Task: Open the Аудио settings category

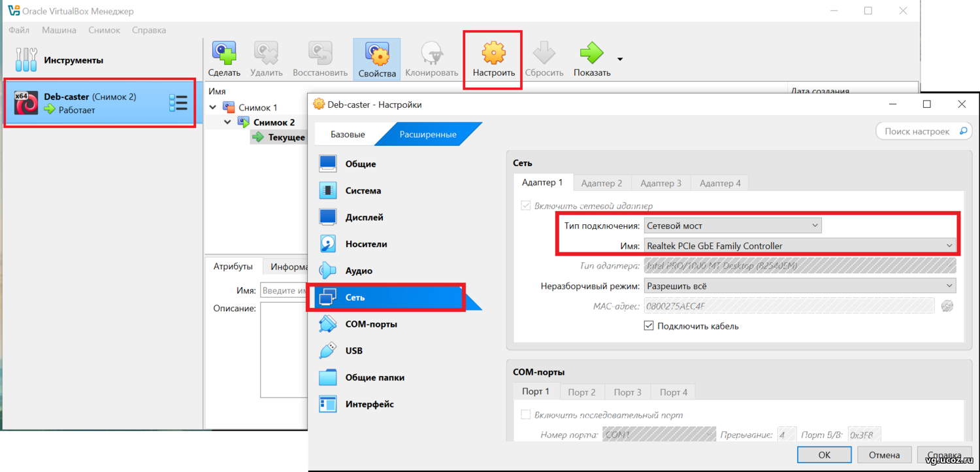Action: [x=359, y=271]
